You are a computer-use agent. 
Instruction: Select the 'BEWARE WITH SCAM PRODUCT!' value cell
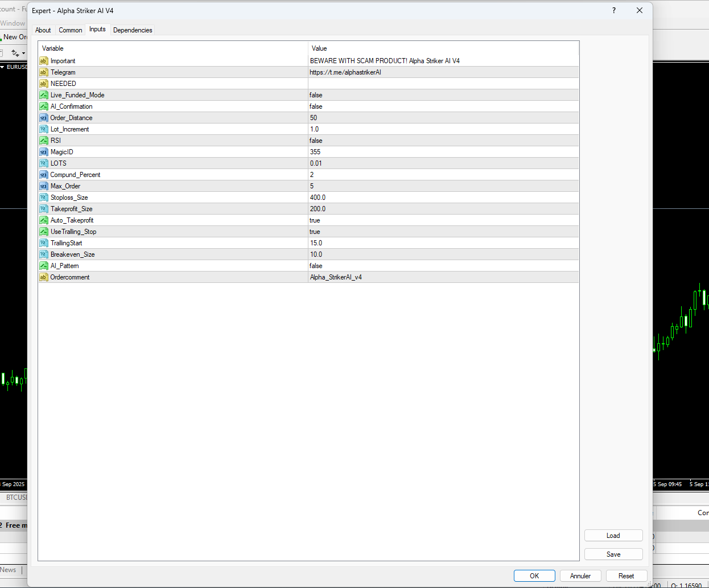pyautogui.click(x=443, y=61)
